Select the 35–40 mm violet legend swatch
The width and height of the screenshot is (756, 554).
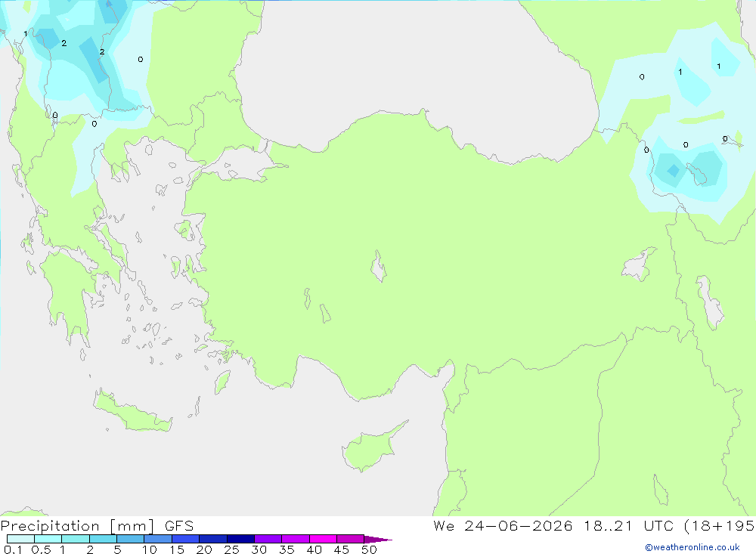296,539
